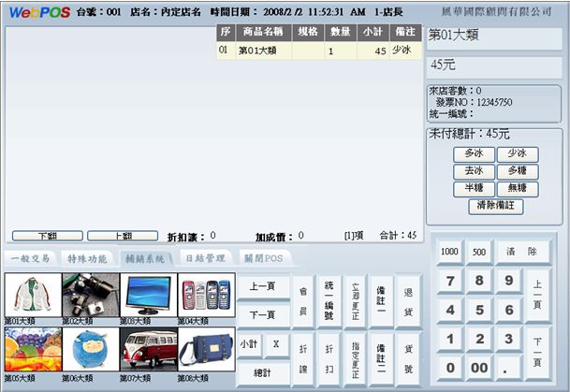This screenshot has height=392, width=570.
Task: Tap keypad digit 8
Action: (479, 281)
